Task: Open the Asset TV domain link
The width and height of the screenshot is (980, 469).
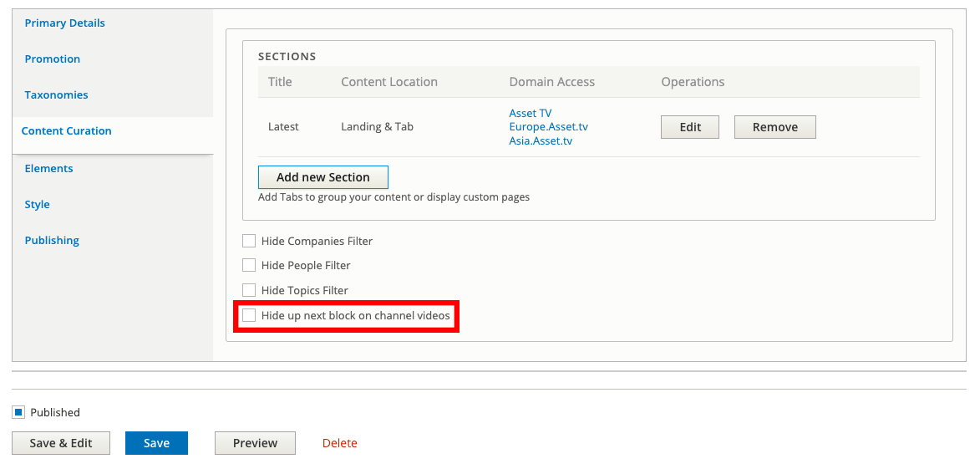Action: tap(531, 113)
